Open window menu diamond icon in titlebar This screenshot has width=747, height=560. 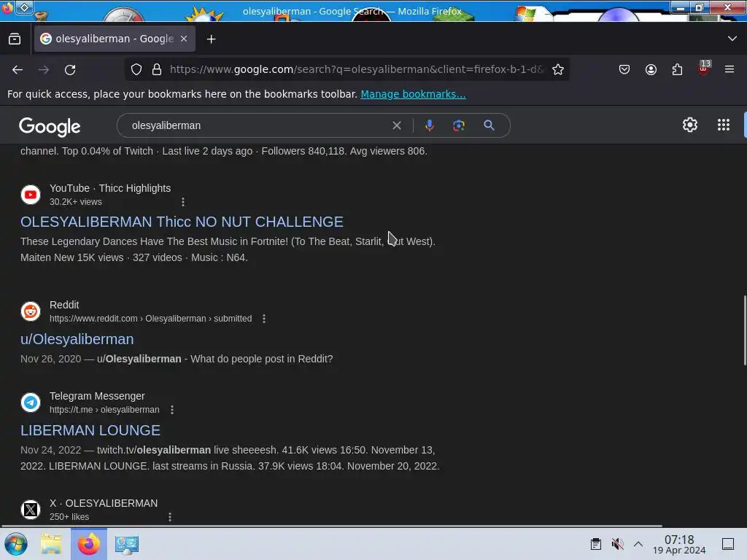click(x=24, y=7)
